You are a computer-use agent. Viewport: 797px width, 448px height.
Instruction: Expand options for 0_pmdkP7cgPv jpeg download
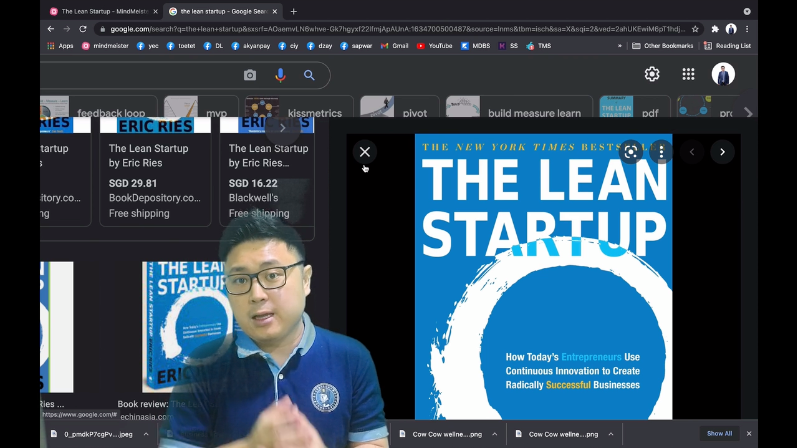(x=146, y=434)
